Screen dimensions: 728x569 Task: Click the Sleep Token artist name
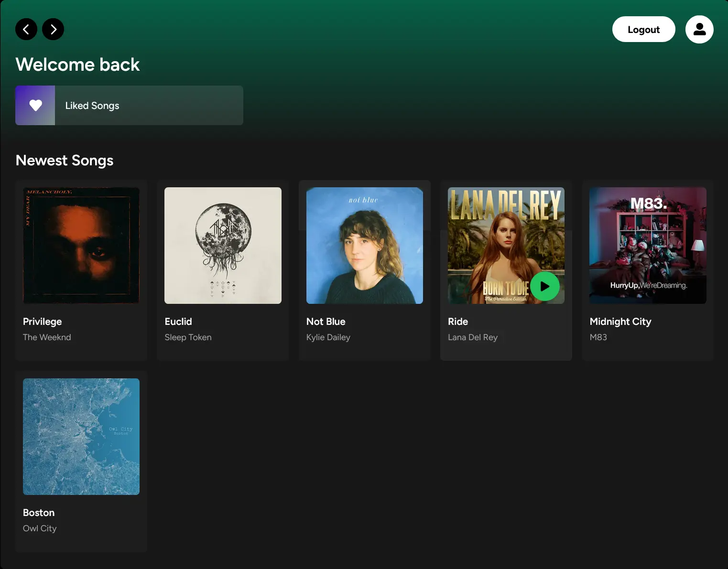click(x=188, y=337)
